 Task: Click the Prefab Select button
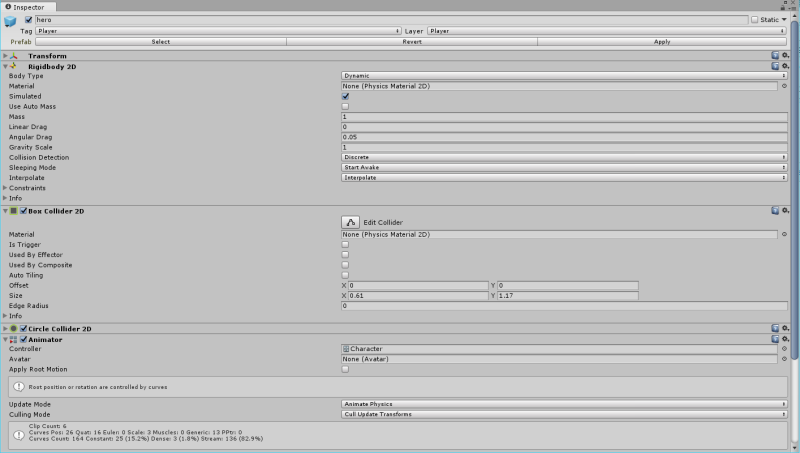pos(161,42)
